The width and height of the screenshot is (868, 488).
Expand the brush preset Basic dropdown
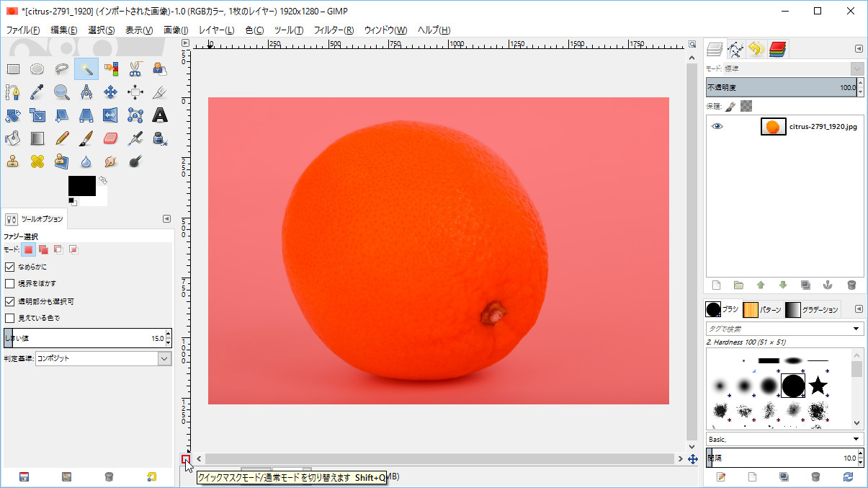point(856,439)
